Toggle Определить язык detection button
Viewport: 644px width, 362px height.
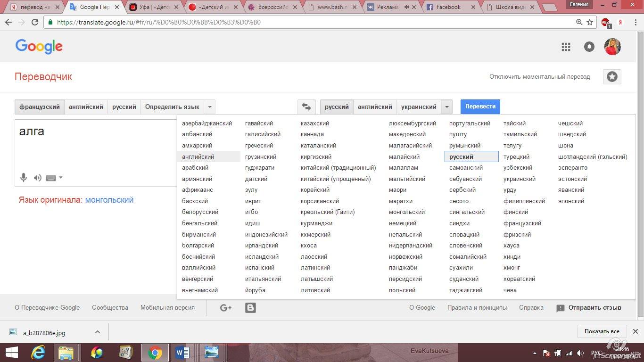[172, 107]
